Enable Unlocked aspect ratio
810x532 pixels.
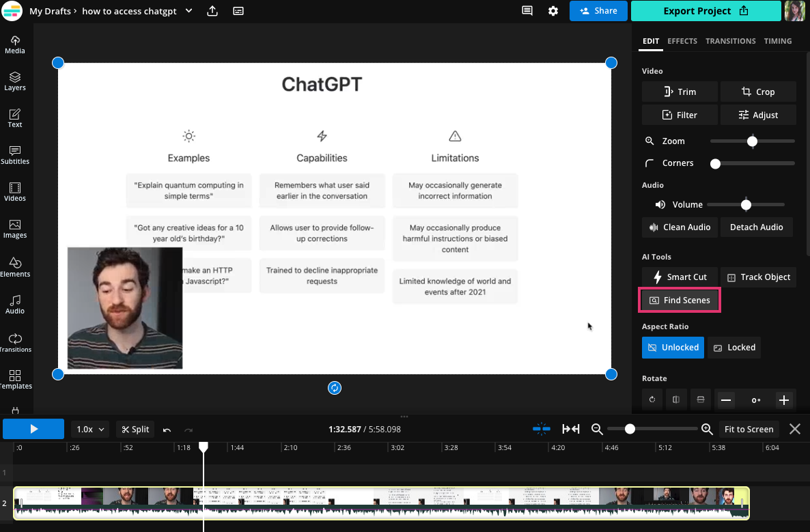pyautogui.click(x=673, y=348)
